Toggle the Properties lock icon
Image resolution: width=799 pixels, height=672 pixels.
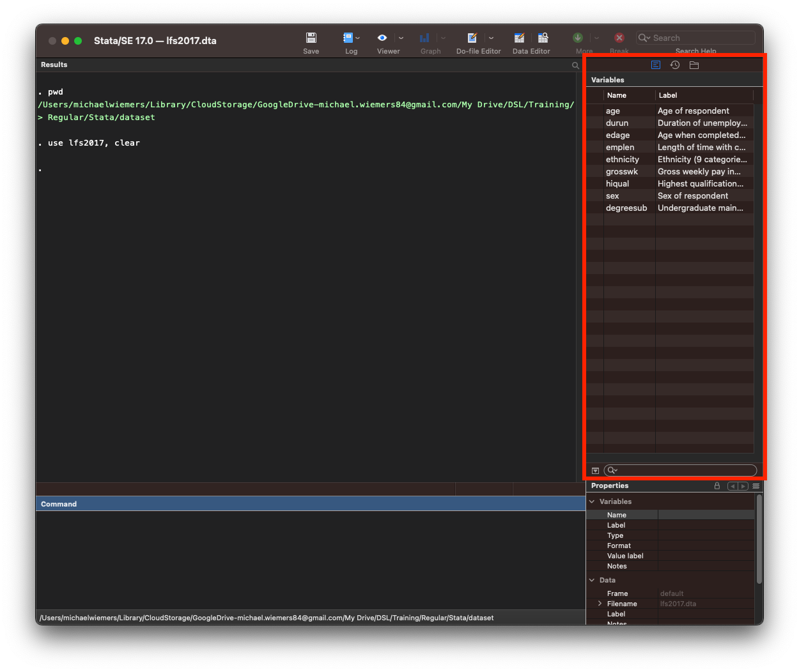[717, 486]
